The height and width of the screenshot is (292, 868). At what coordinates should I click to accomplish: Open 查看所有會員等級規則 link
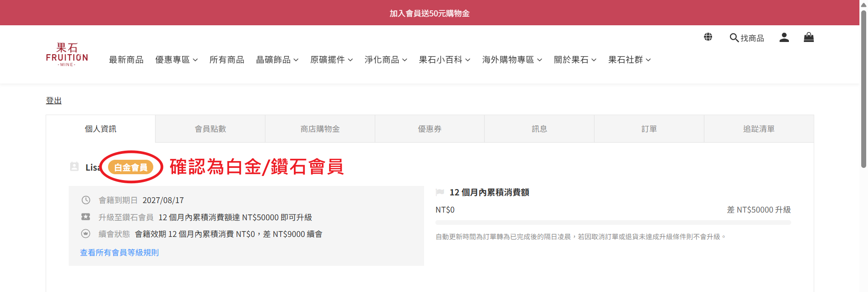[x=119, y=252]
